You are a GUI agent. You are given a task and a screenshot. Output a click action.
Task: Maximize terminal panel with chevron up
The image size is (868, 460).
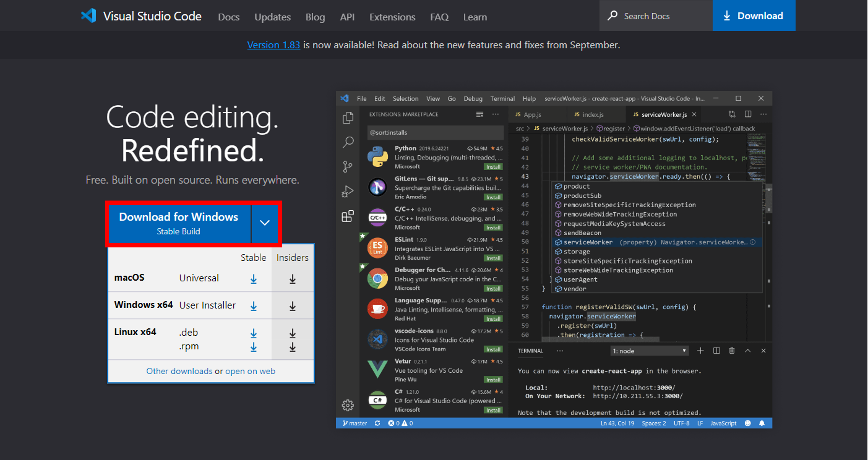tap(748, 351)
